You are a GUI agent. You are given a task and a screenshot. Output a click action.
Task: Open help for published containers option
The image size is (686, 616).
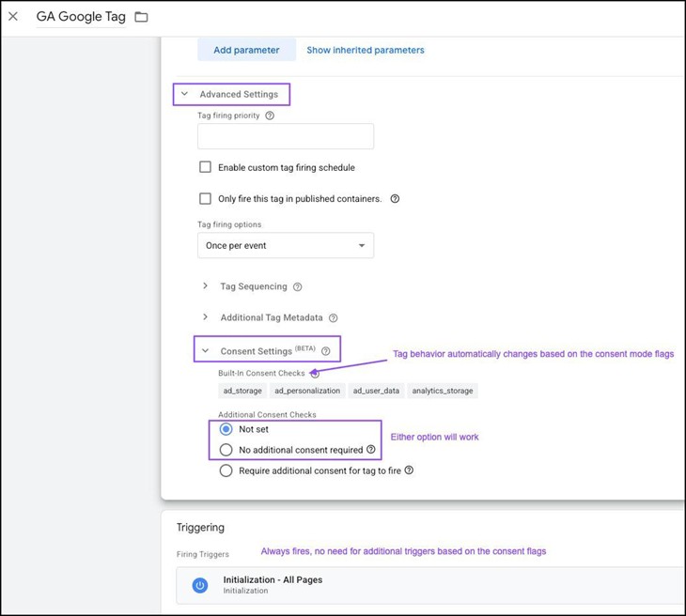coord(395,198)
